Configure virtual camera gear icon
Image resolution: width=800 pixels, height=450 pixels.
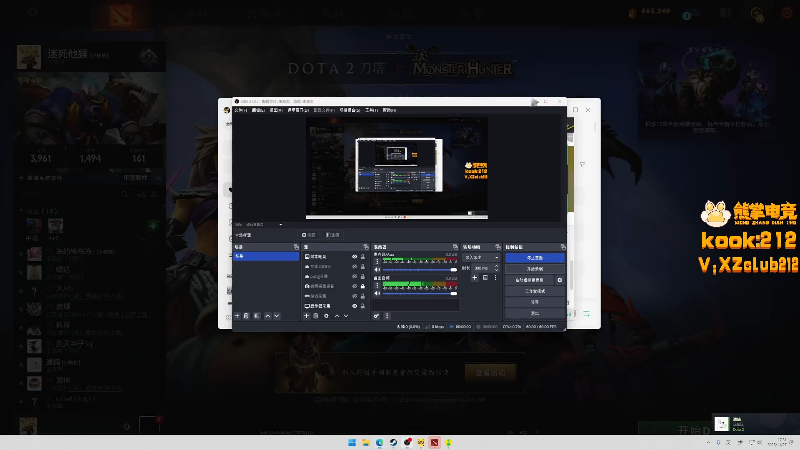point(560,280)
